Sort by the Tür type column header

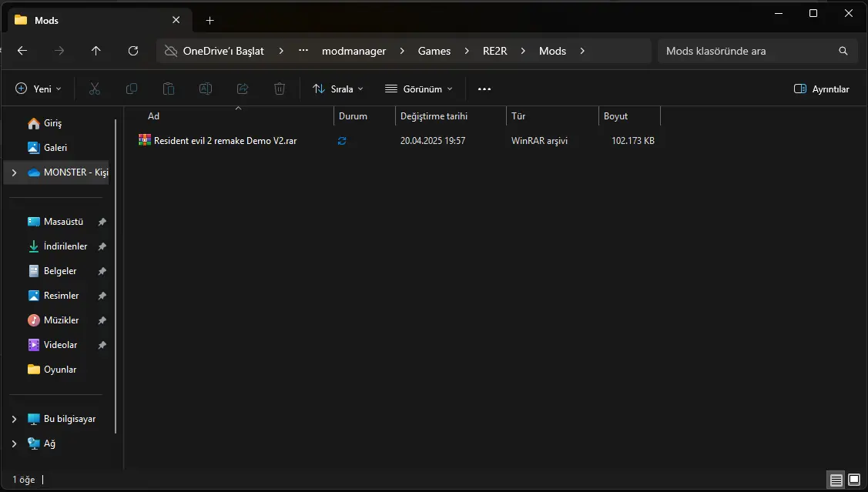(x=552, y=116)
